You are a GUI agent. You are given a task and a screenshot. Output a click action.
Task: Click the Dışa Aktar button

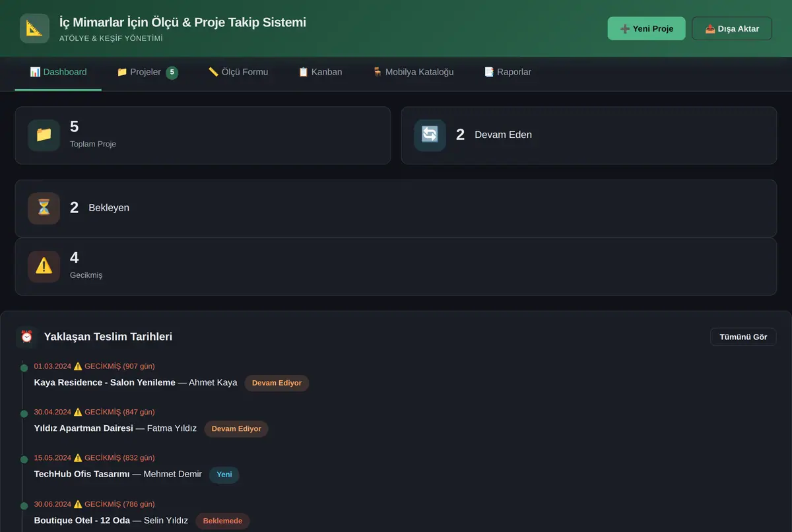click(732, 28)
